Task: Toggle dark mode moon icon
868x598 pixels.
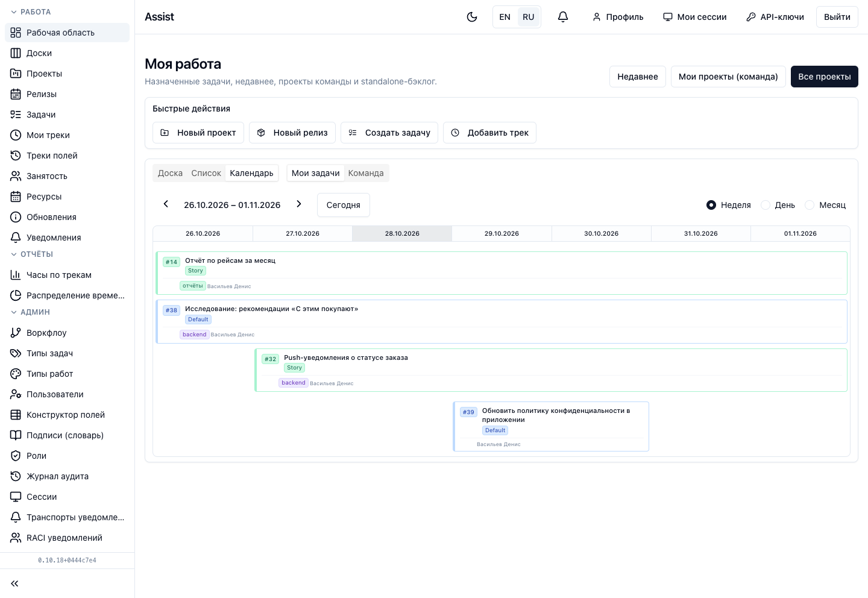Action: tap(472, 17)
